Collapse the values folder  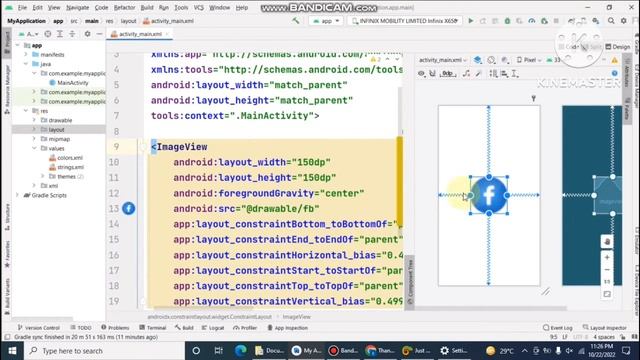[34, 148]
